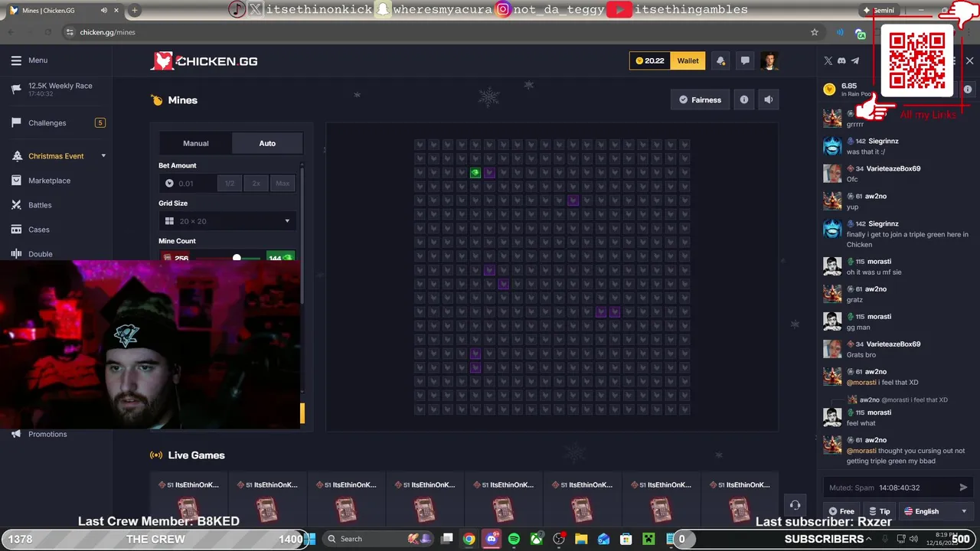Image resolution: width=980 pixels, height=551 pixels.
Task: Open Minecraft from the taskbar
Action: pos(648,539)
